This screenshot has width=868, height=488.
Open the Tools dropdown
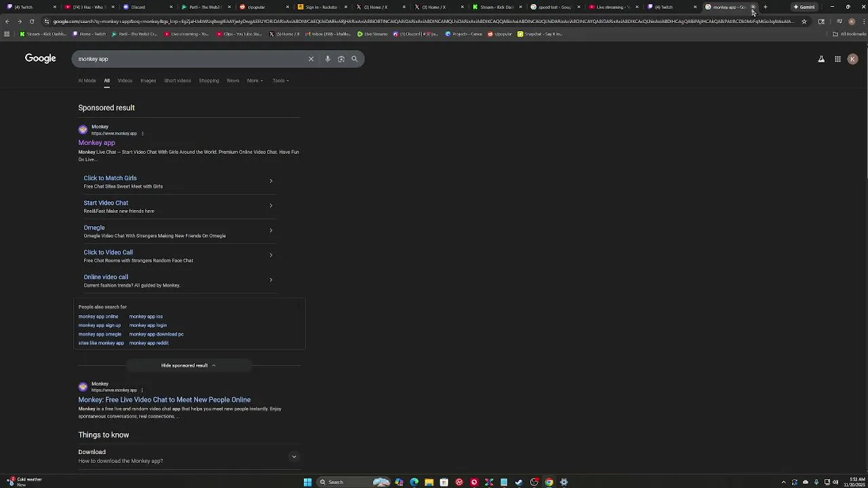pos(280,81)
